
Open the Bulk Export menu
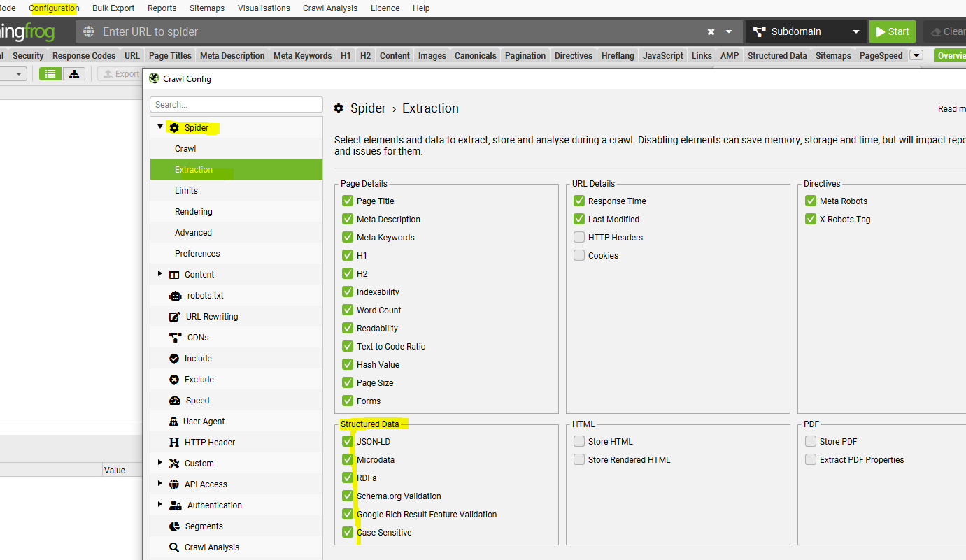[x=113, y=8]
